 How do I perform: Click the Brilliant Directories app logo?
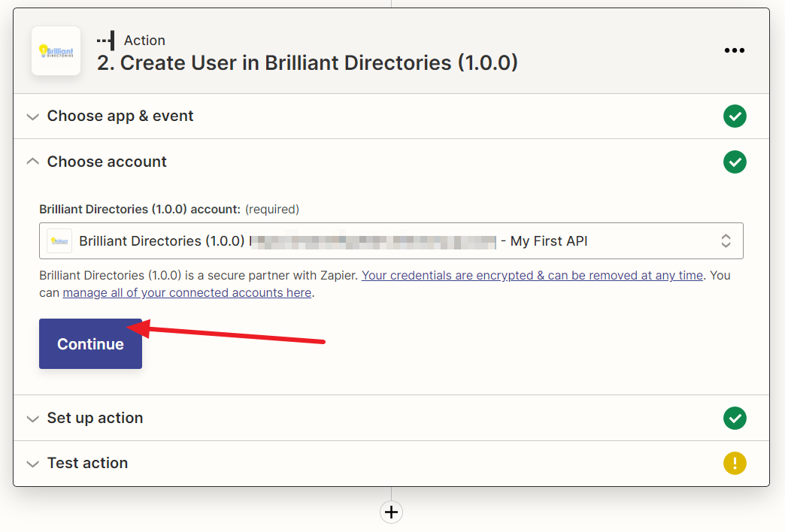tap(56, 50)
